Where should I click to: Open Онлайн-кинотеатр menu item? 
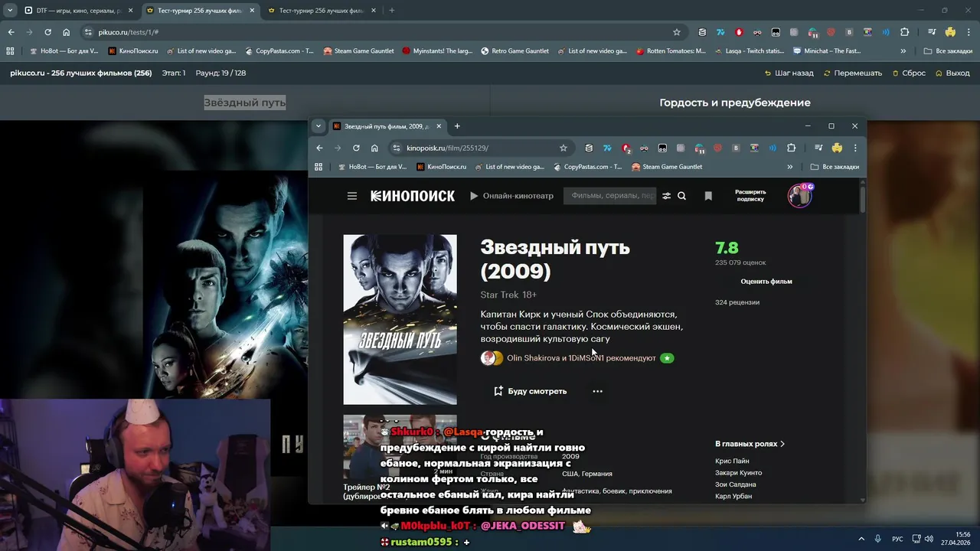point(511,196)
